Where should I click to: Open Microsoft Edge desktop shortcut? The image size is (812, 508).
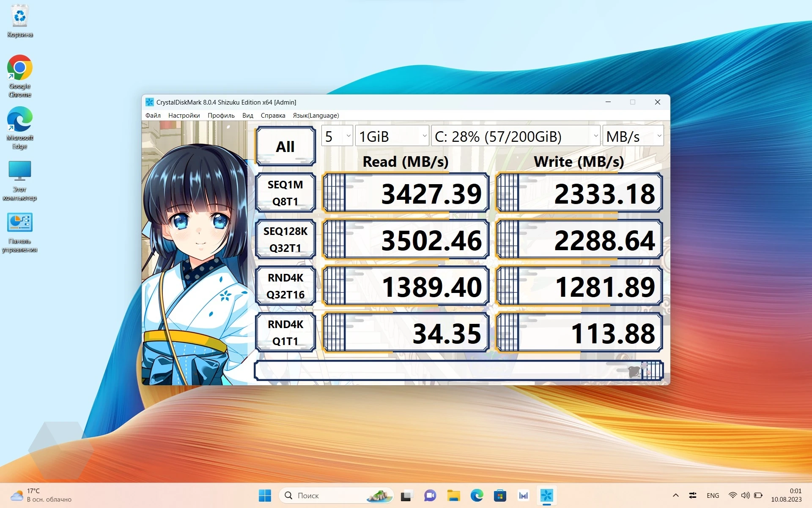point(20,128)
